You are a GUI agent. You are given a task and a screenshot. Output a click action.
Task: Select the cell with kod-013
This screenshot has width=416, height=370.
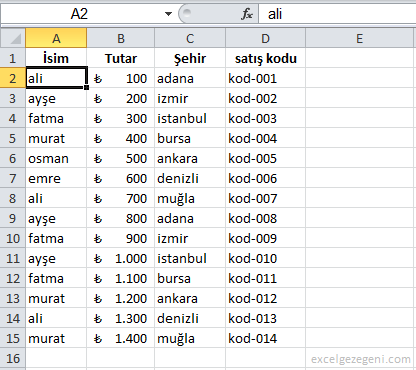coord(265,318)
